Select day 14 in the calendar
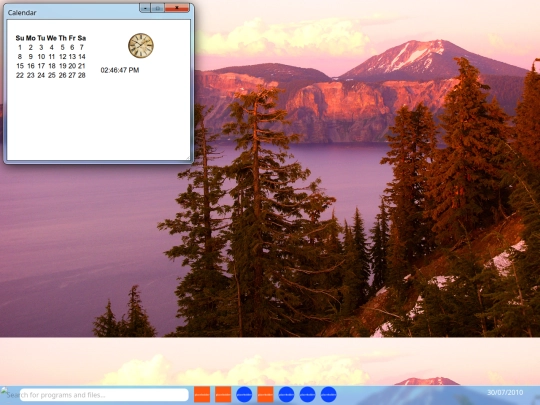 coord(82,56)
